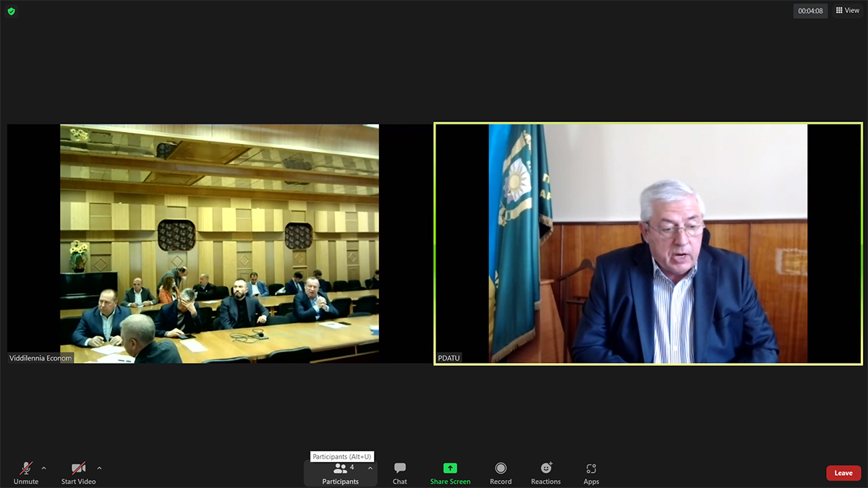Click the Viddilennia Econom name label

[x=41, y=358]
